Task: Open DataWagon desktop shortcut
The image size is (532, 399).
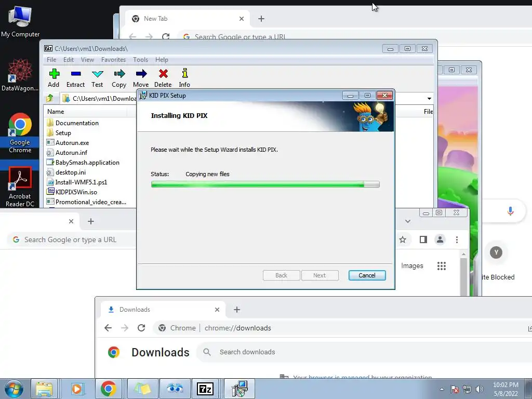Action: click(20, 75)
